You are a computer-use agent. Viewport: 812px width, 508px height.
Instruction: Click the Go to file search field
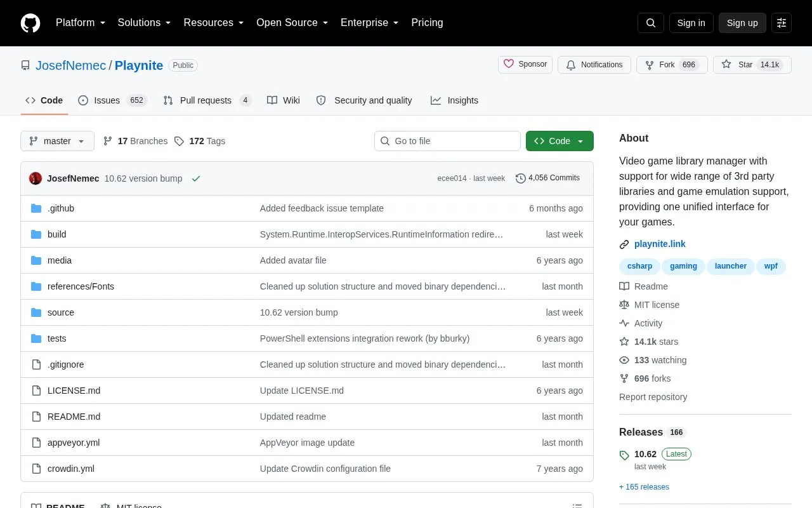(x=447, y=141)
